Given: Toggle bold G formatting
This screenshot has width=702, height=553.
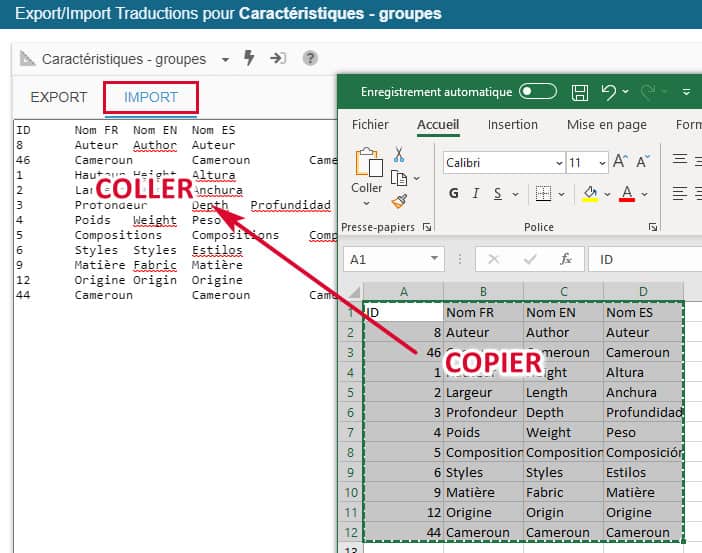Looking at the screenshot, I should pos(454,193).
